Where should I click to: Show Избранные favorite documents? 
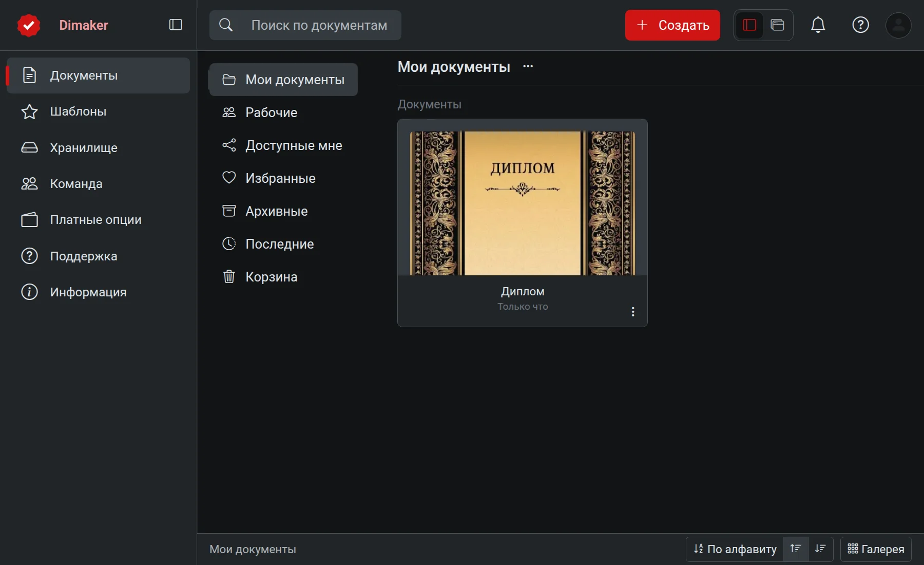[283, 178]
